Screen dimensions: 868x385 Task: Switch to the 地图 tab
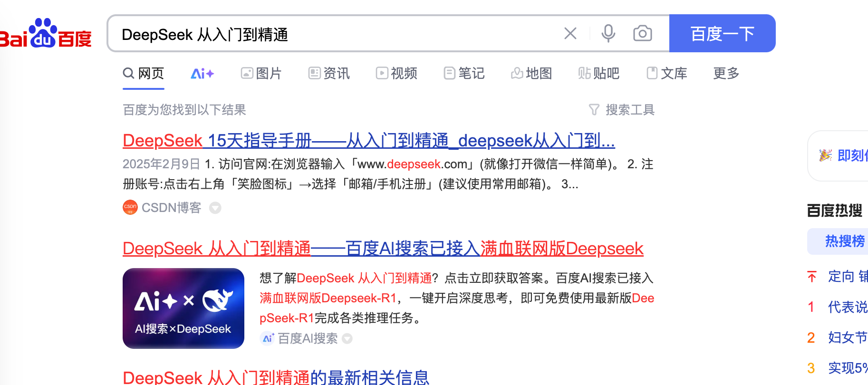[531, 73]
